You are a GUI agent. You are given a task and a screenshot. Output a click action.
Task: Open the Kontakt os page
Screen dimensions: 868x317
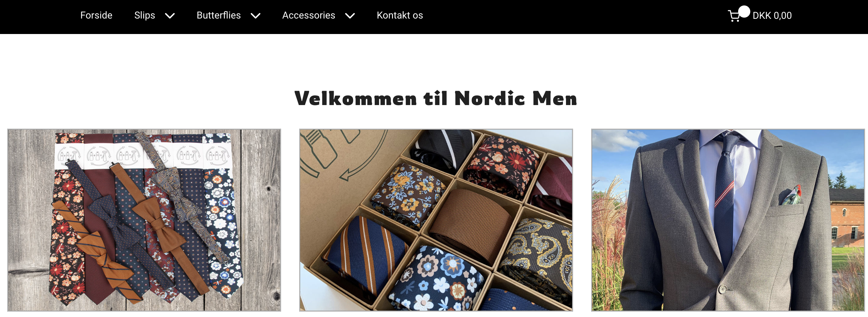click(x=400, y=15)
